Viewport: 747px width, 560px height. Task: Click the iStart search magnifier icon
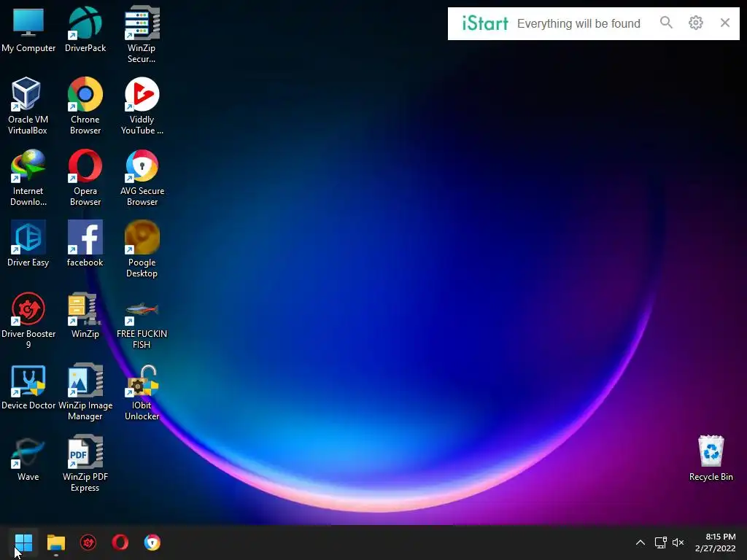tap(666, 23)
